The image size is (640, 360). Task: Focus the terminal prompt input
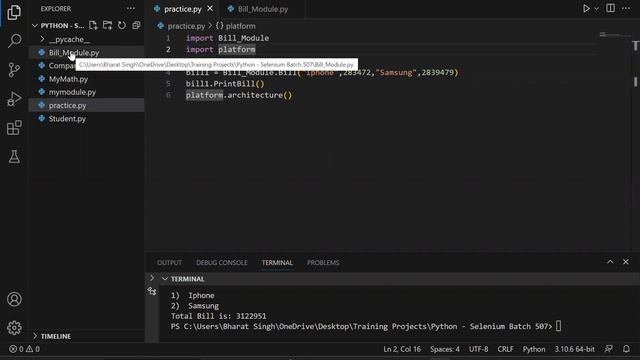(558, 326)
